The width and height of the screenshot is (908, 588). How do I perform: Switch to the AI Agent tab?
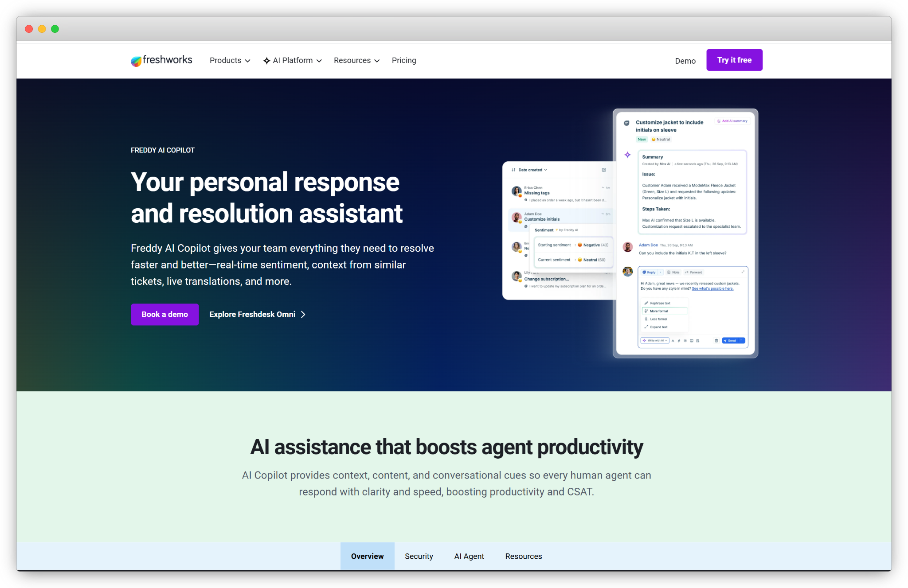(469, 556)
